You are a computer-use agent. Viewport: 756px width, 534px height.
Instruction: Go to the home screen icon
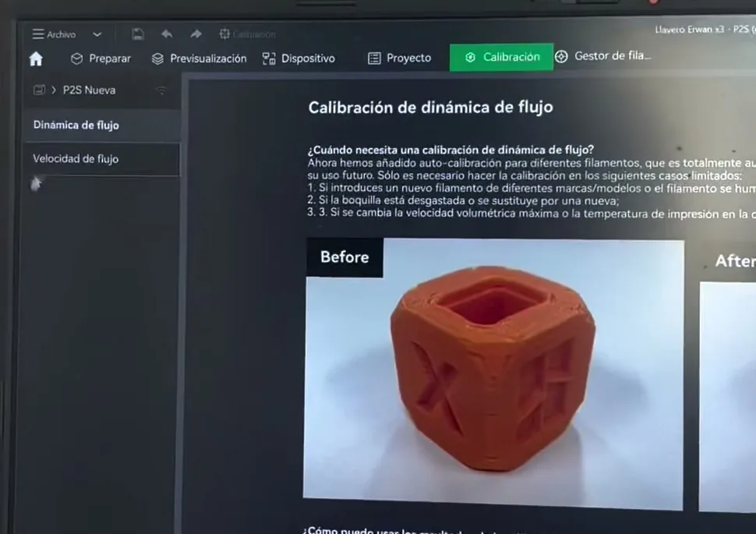[x=36, y=58]
